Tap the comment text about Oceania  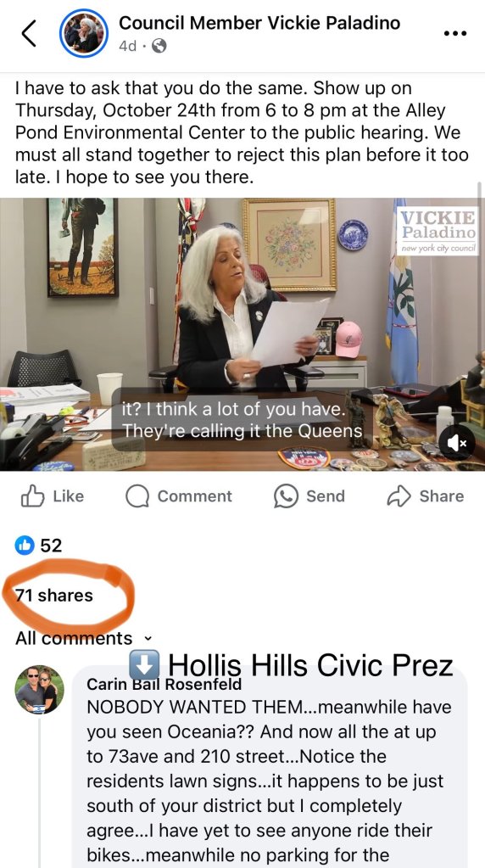(x=270, y=781)
